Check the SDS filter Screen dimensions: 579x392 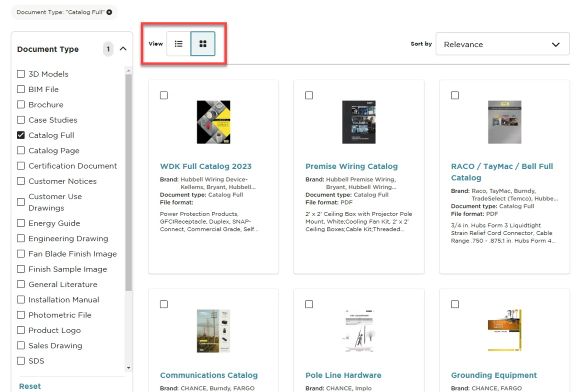click(21, 360)
